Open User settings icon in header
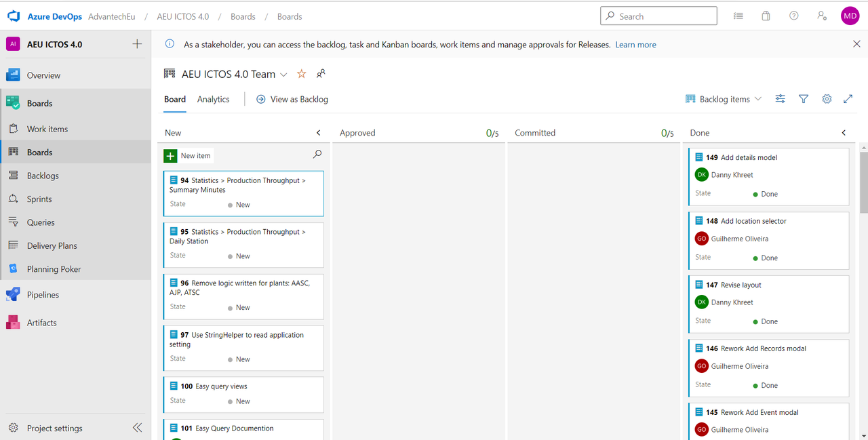868x440 pixels. point(822,16)
